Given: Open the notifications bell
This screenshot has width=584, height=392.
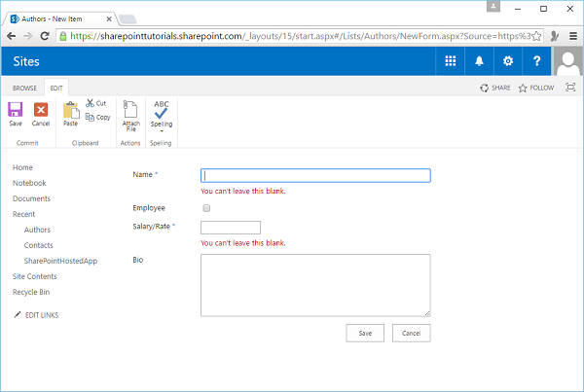Looking at the screenshot, I should [479, 61].
